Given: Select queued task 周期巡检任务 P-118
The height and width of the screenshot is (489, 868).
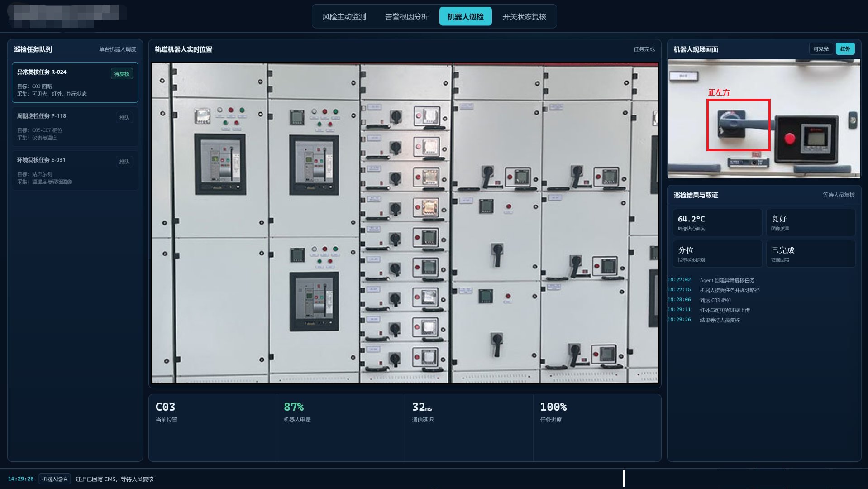Looking at the screenshot, I should coord(75,126).
